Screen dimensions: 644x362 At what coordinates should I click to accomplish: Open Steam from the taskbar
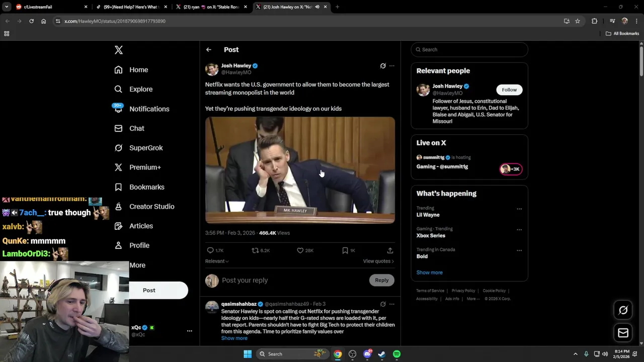coord(382,354)
